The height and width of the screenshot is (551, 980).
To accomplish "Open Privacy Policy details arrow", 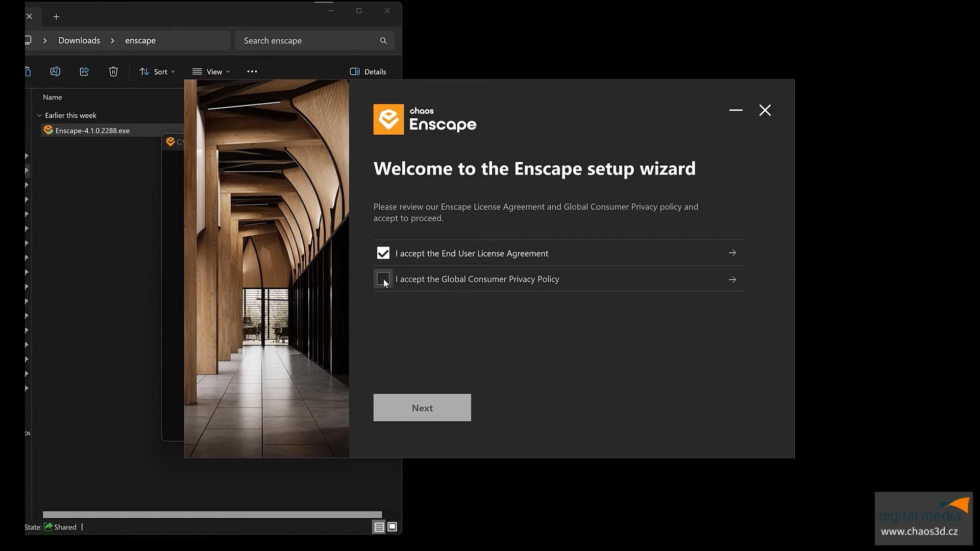I will (732, 280).
